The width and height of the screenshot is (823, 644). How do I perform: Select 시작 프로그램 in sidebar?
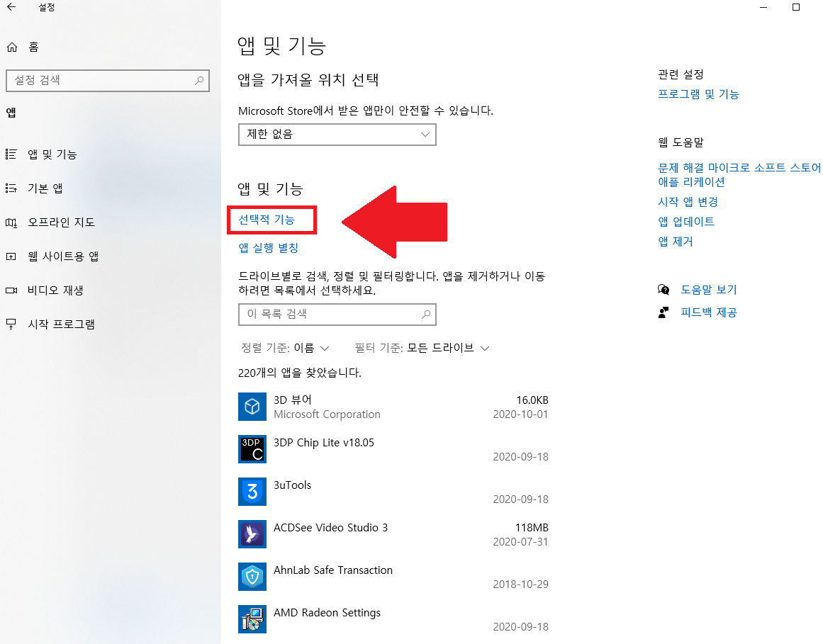point(62,324)
